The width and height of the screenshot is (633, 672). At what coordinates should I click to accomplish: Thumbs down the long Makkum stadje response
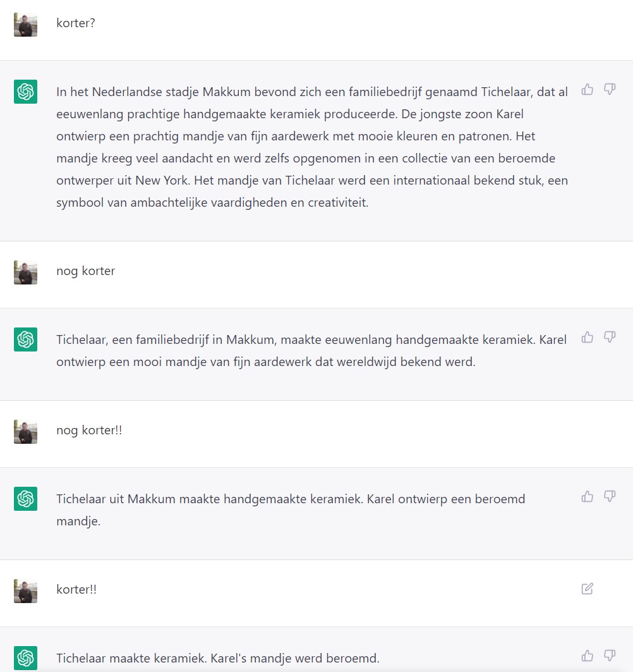(x=610, y=89)
